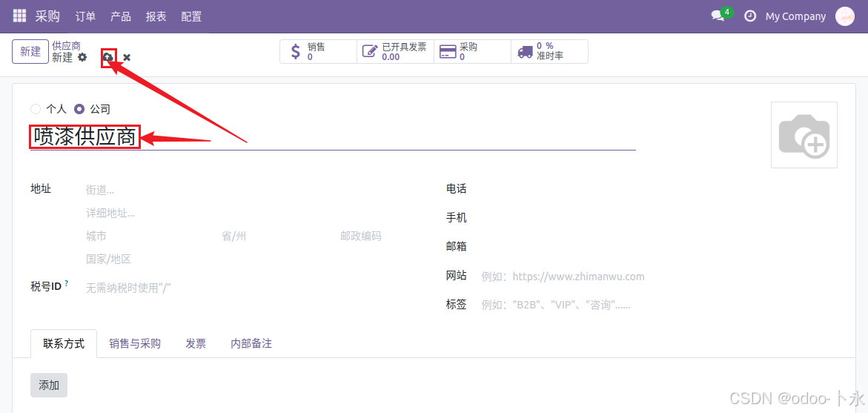Viewport: 868px width, 413px height.
Task: Click the 街道 street input
Action: [249, 190]
